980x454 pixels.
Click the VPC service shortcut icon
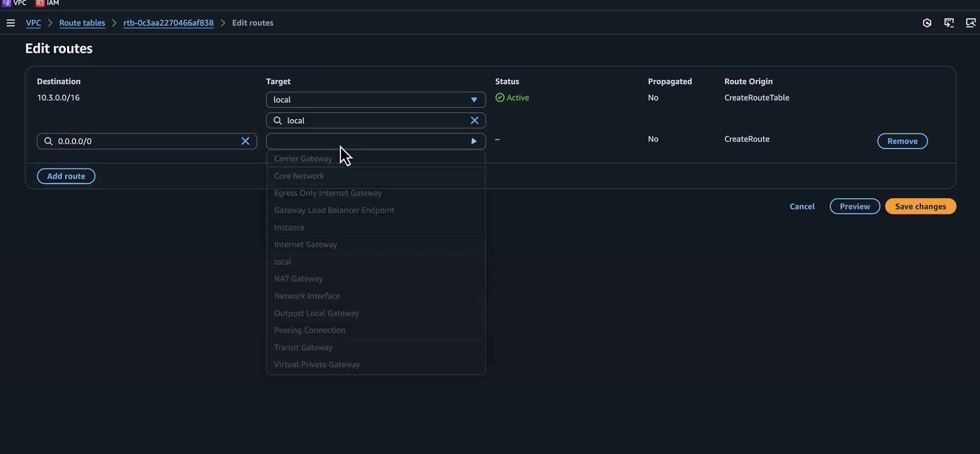[x=6, y=3]
